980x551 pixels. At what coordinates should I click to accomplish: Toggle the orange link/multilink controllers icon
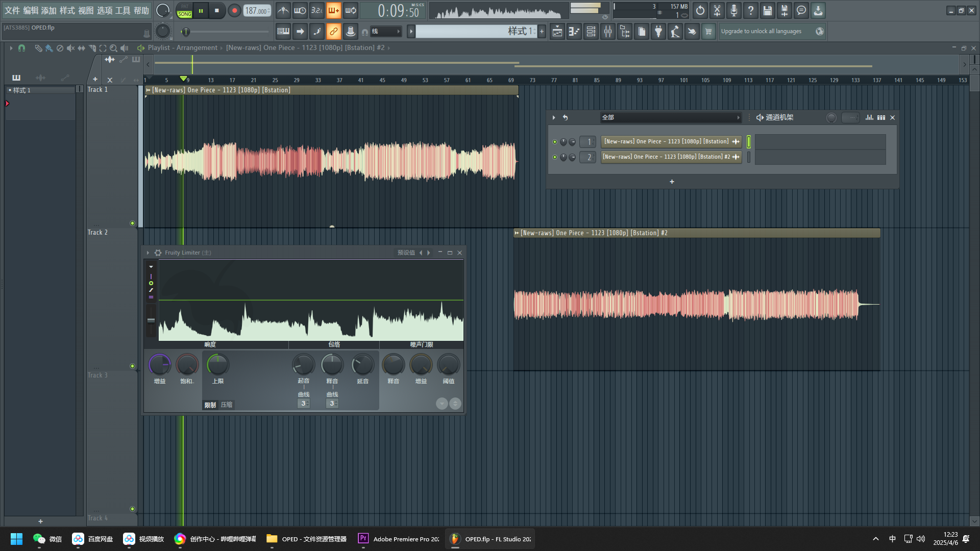point(334,32)
